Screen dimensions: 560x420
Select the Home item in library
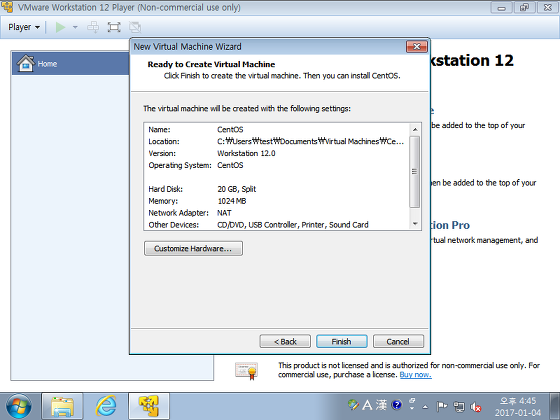click(71, 64)
